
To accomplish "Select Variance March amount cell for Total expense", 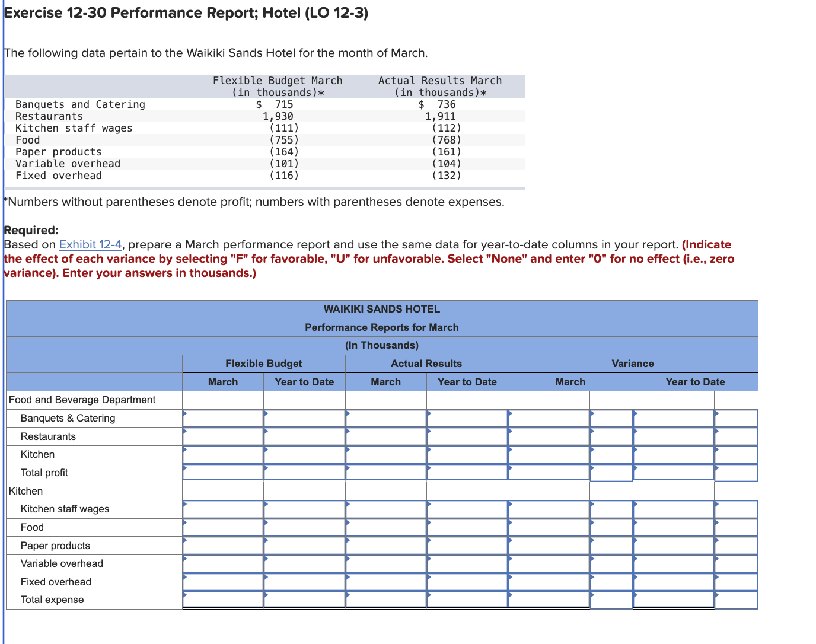I will tap(549, 600).
